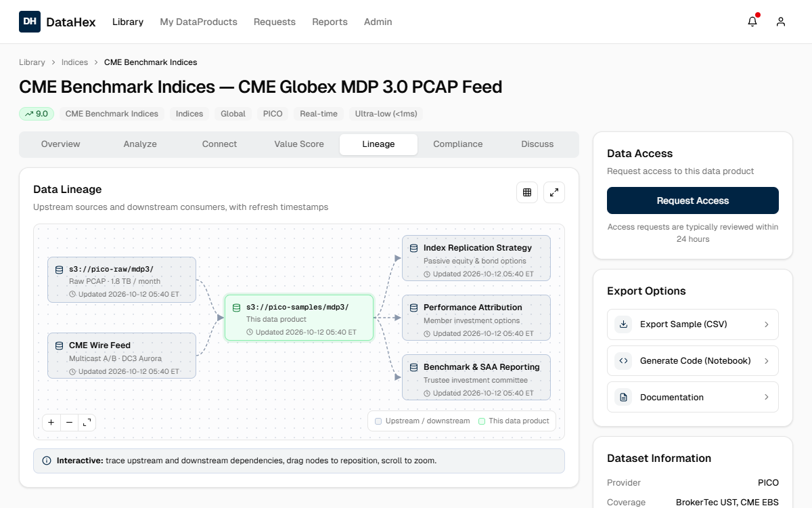Screen dimensions: 812x508
Task: Click 'Raw PCAP · 1.8 TB / month' text
Action: (x=114, y=282)
